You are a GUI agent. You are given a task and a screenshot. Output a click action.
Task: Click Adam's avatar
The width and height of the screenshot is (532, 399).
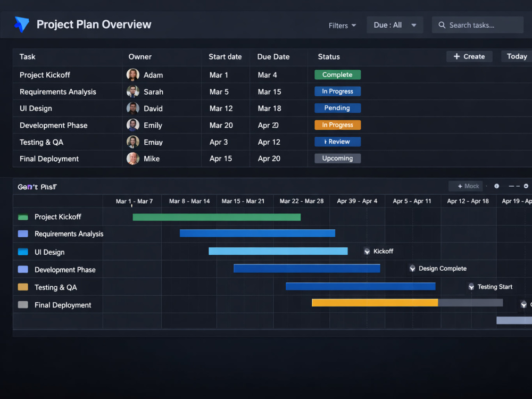(132, 74)
